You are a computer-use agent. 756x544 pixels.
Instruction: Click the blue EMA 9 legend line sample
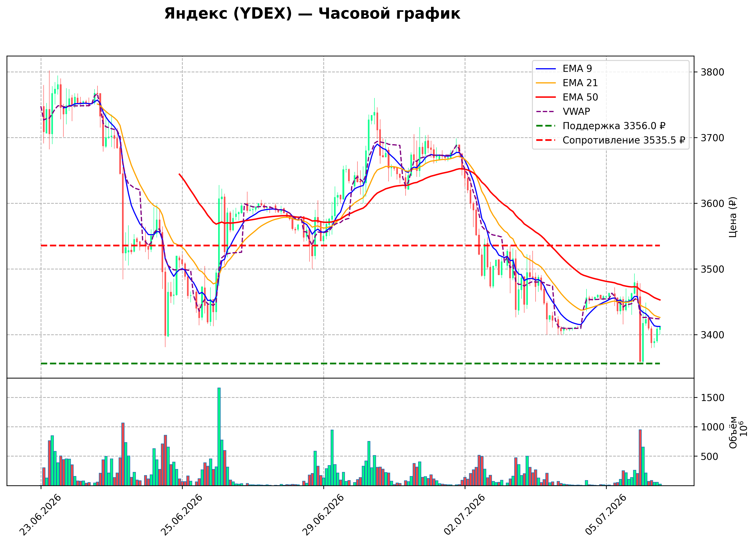click(x=546, y=69)
